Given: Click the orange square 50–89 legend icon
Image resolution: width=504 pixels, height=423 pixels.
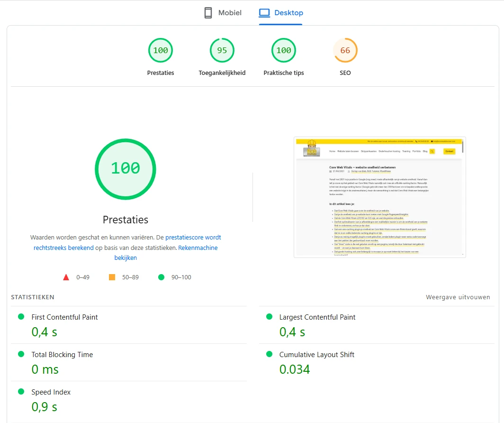Looking at the screenshot, I should (112, 277).
